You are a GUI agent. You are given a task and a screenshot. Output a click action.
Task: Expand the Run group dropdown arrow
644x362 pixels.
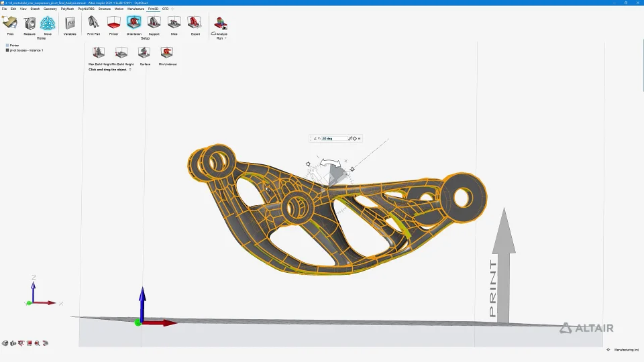[x=225, y=38]
